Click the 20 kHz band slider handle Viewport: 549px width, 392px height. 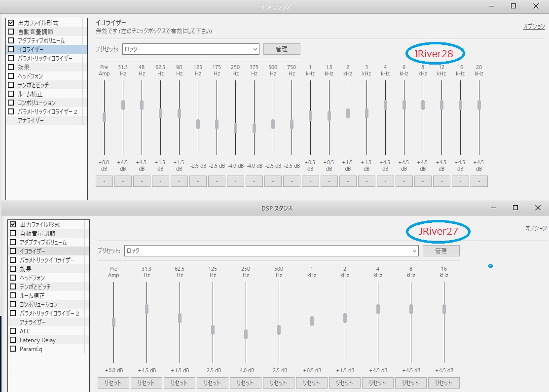coord(479,105)
